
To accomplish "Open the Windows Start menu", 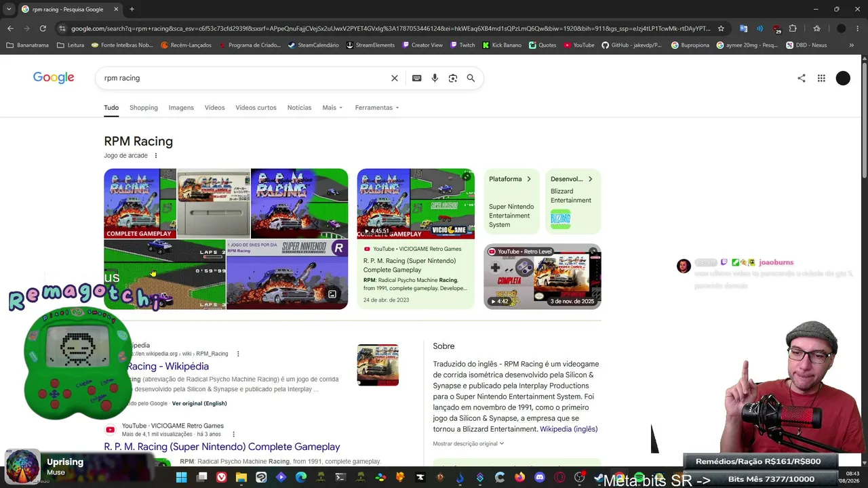I will (181, 477).
